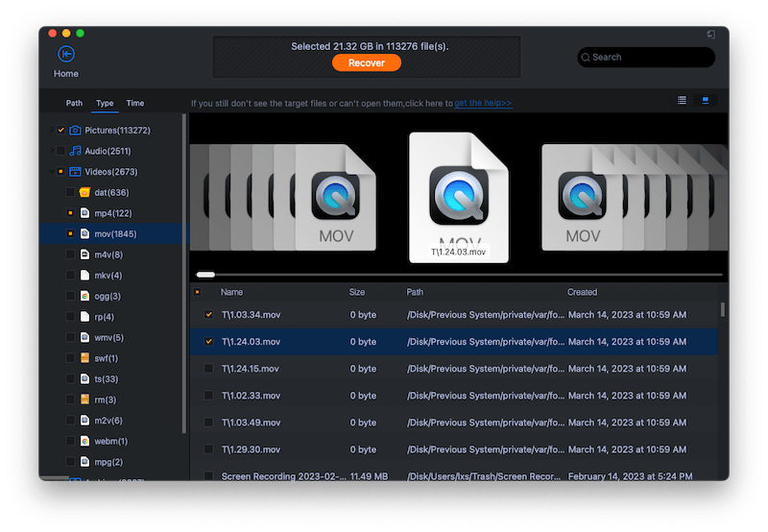This screenshot has height=532, width=768.
Task: Uncheck the Pictures(113272) checkbox
Action: click(60, 131)
